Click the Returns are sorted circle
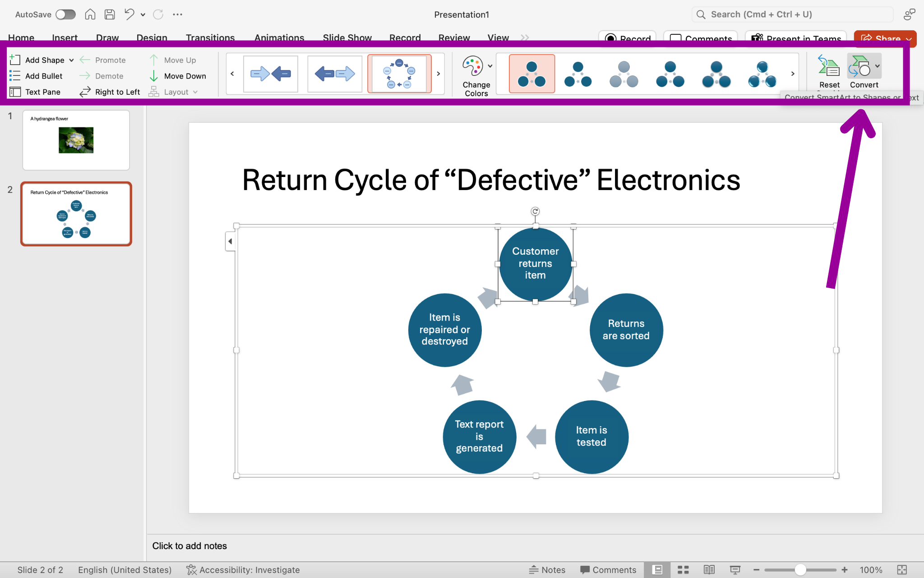The height and width of the screenshot is (578, 924). point(626,330)
